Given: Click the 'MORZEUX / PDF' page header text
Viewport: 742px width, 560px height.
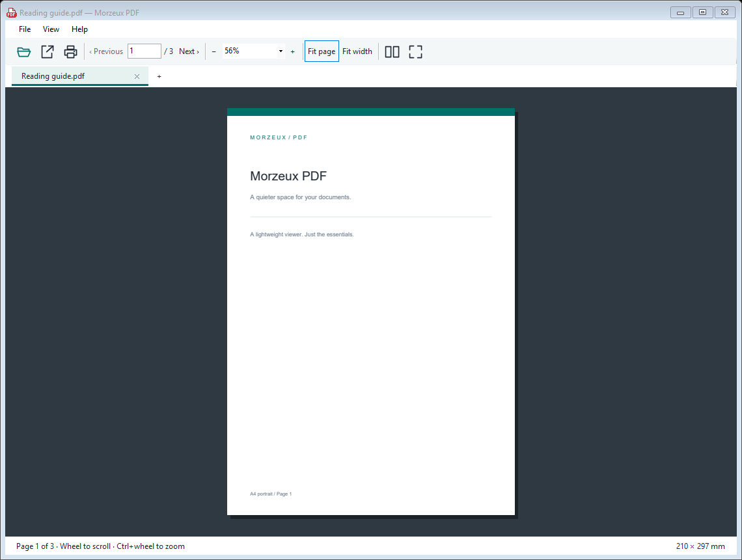Looking at the screenshot, I should coord(279,137).
